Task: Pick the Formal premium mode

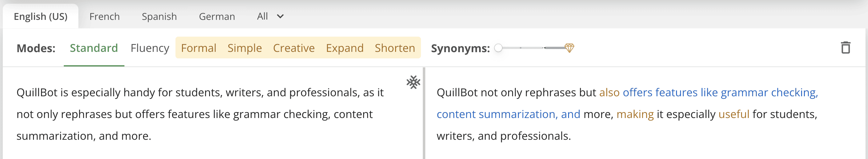Action: point(198,48)
